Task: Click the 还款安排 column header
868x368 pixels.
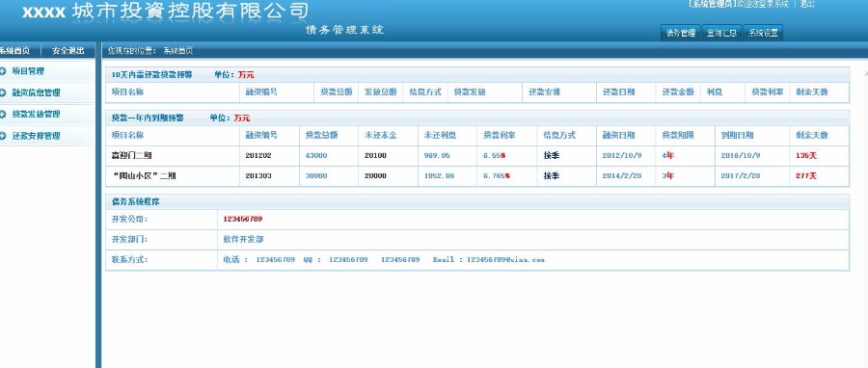Action: click(544, 92)
